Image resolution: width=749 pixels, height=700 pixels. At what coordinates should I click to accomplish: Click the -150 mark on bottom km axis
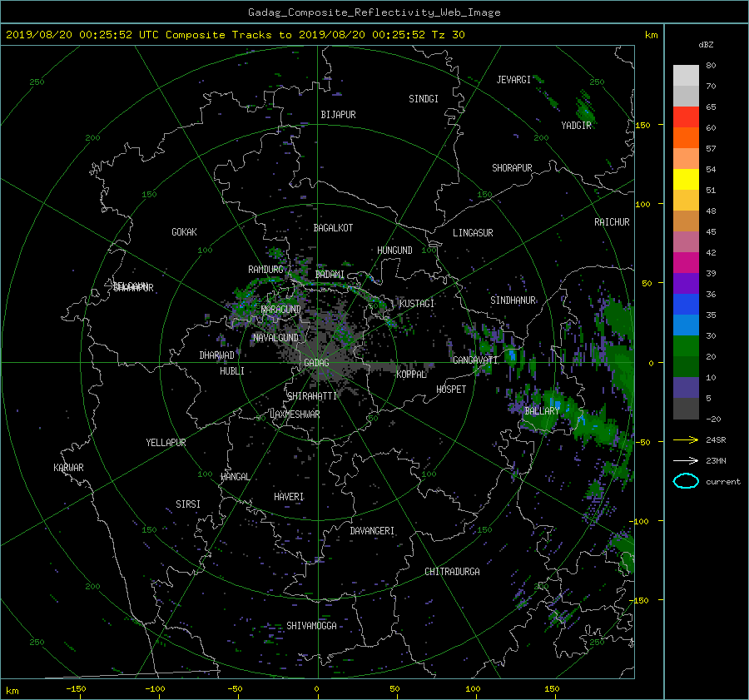tap(76, 689)
